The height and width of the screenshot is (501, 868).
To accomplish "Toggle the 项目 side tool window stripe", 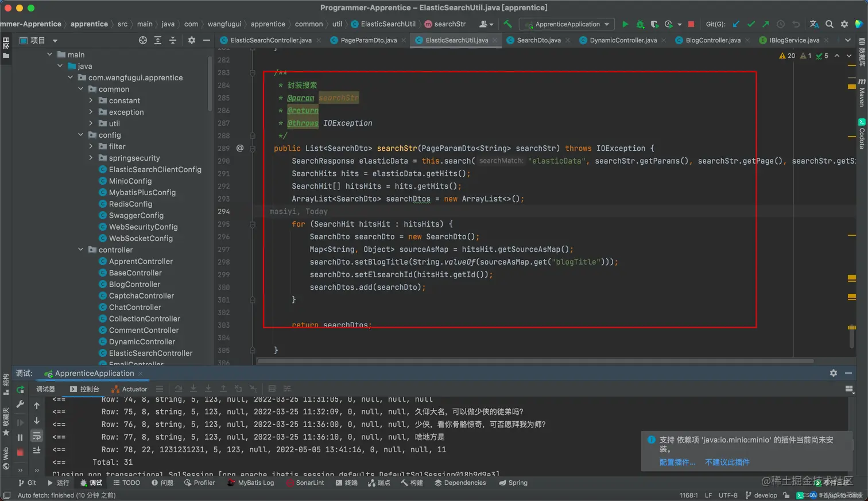I will pos(6,47).
